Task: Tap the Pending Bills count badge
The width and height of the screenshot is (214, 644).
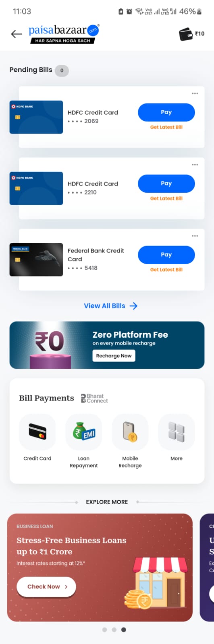Action: coord(62,70)
